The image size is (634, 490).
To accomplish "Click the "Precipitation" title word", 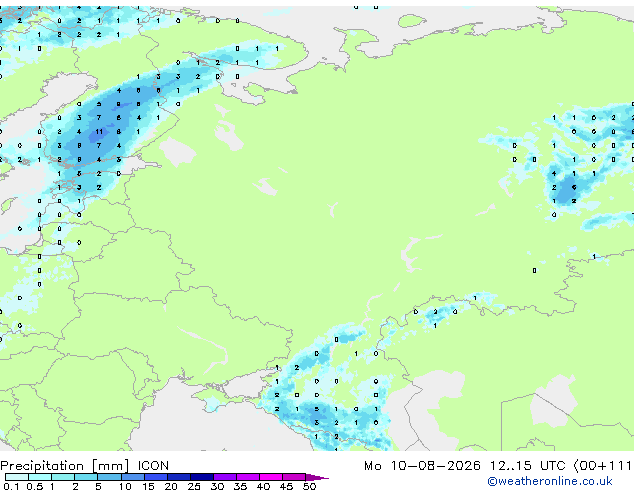I will (42, 466).
